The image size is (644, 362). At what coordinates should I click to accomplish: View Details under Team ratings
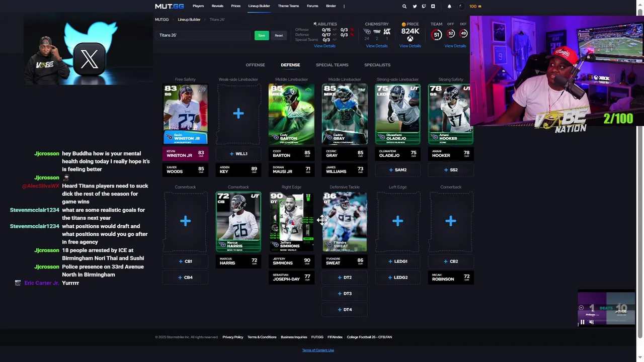tap(455, 46)
